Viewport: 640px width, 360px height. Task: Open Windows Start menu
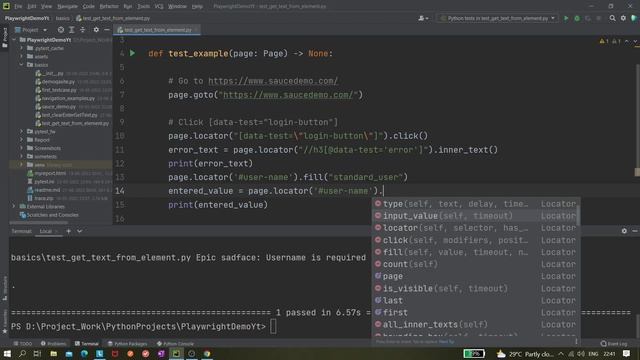7,353
